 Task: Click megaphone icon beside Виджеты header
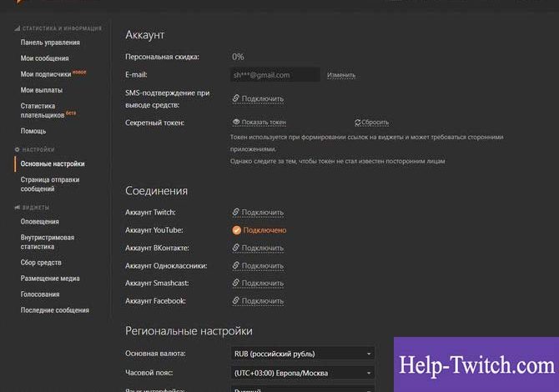(17, 208)
